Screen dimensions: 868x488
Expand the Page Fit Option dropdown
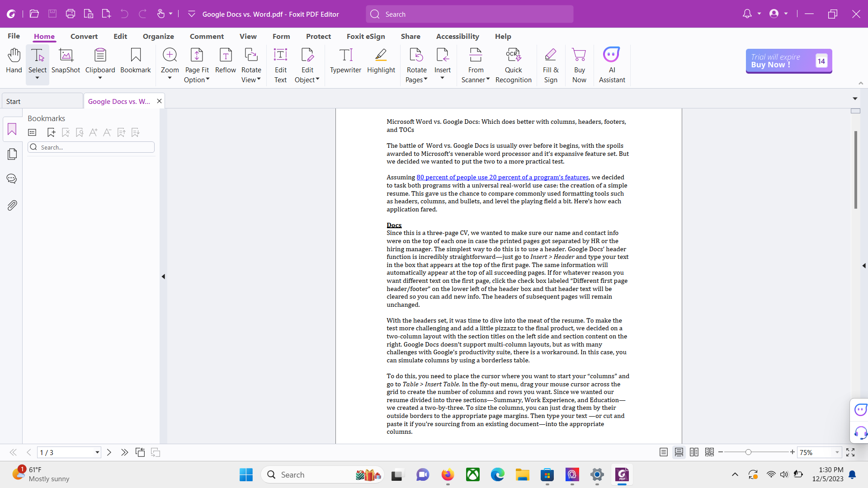tap(209, 80)
